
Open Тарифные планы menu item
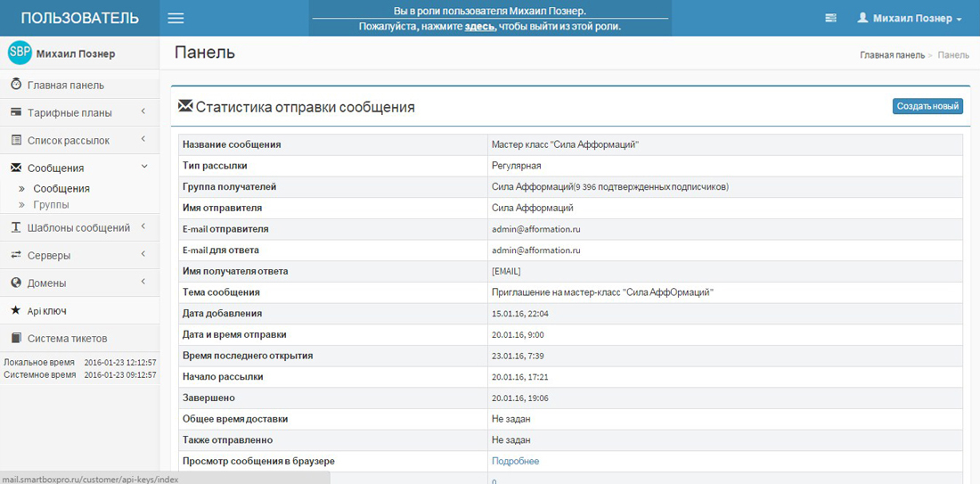pyautogui.click(x=80, y=113)
